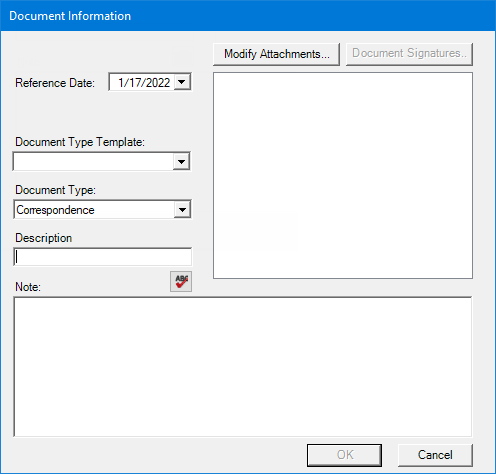Click the empty attachments list box
This screenshot has width=496, height=474.
pyautogui.click(x=343, y=175)
